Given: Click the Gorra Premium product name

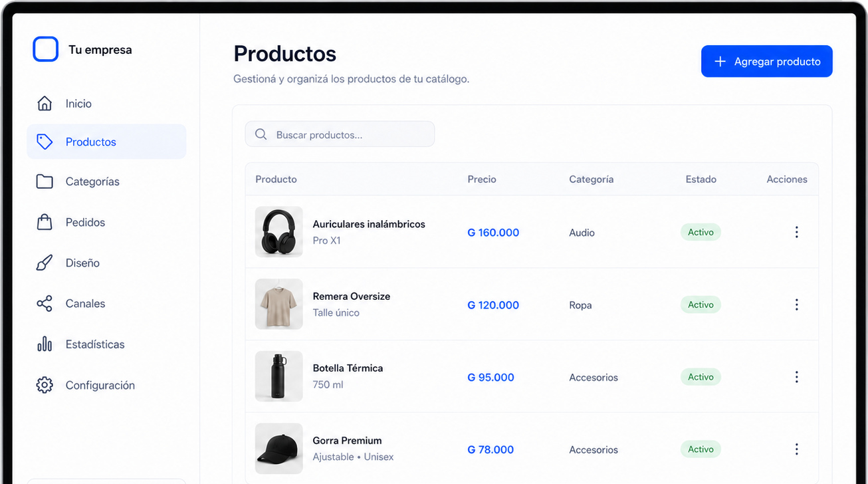Looking at the screenshot, I should (x=347, y=440).
